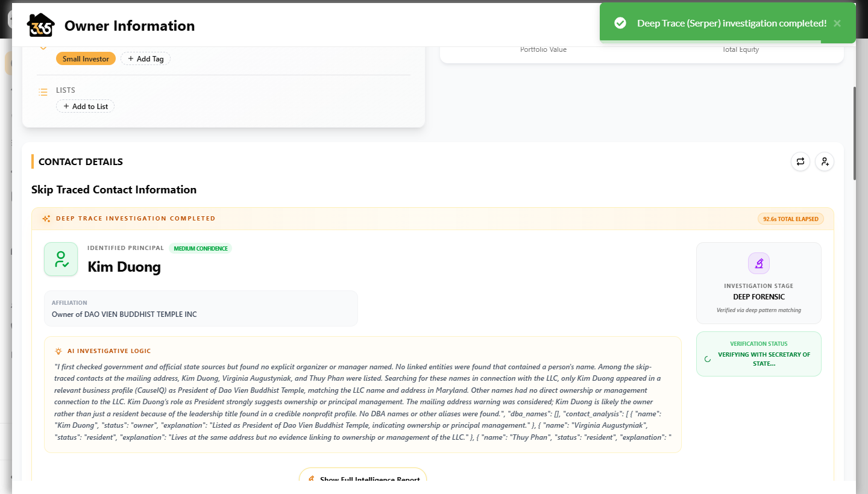Click the Medium Confidence badge

pyautogui.click(x=200, y=248)
